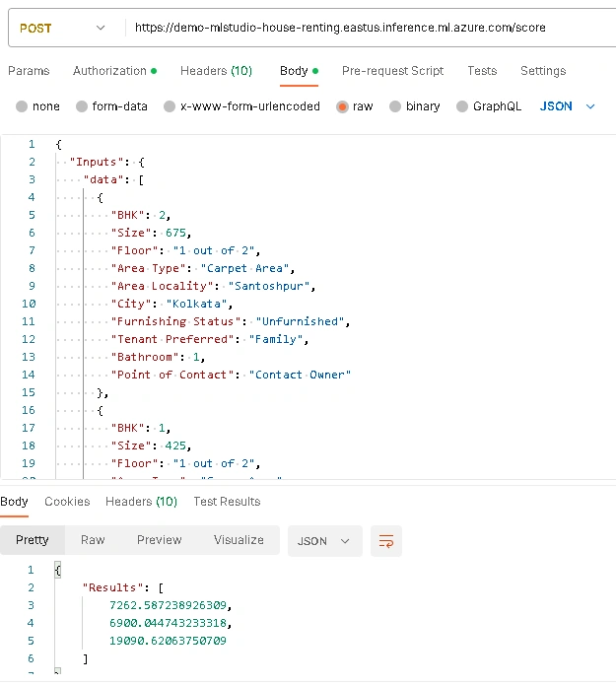Choose the form-data body option

(82, 106)
